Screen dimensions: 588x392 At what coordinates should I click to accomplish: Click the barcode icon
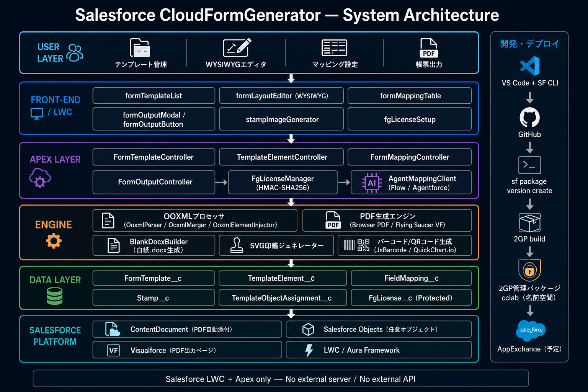pos(349,245)
